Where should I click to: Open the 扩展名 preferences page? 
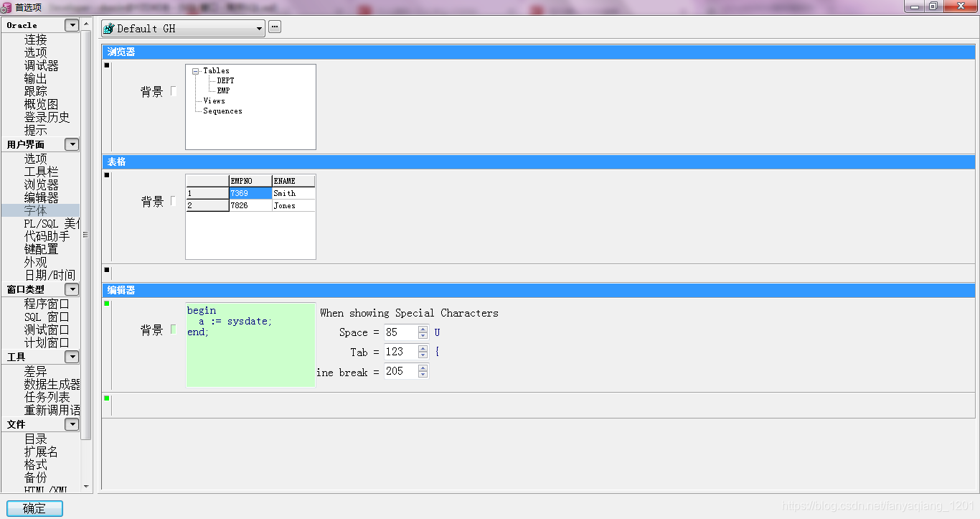click(x=42, y=452)
